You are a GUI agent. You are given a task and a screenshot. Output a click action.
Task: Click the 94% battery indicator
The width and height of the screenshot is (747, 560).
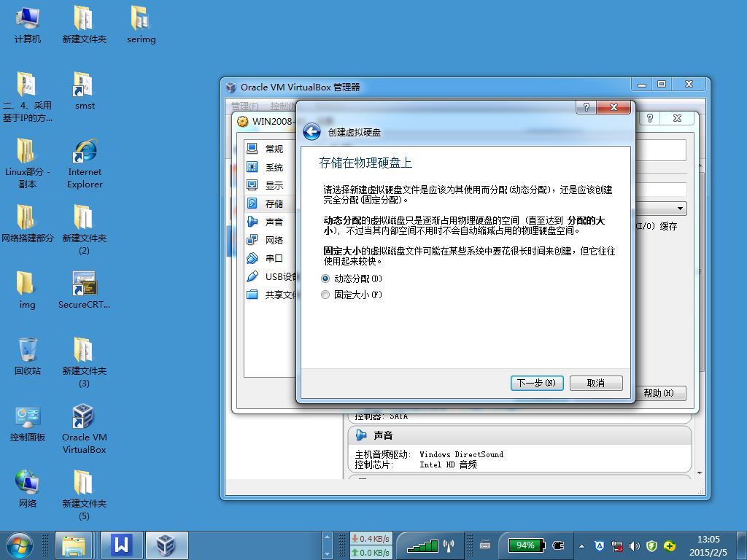click(526, 545)
